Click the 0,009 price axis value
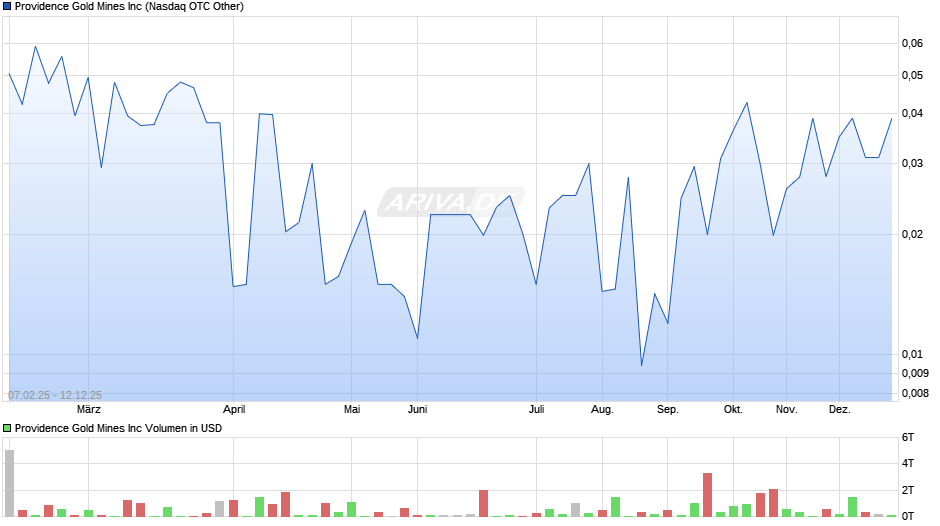The image size is (940, 526). pos(915,373)
